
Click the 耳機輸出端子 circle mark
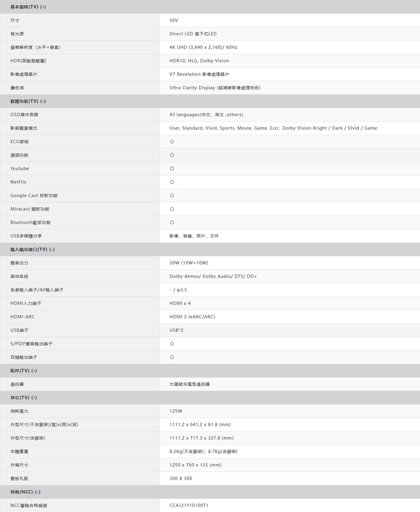pos(172,357)
